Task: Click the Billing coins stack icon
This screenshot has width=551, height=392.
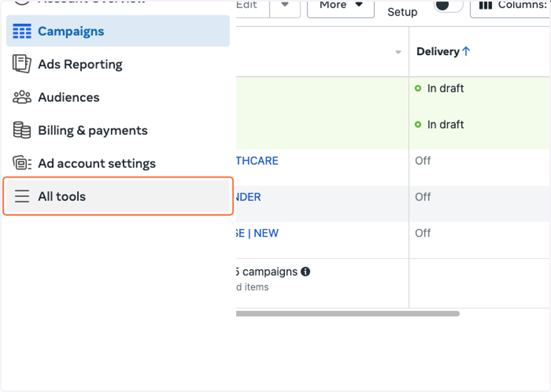Action: [22, 130]
